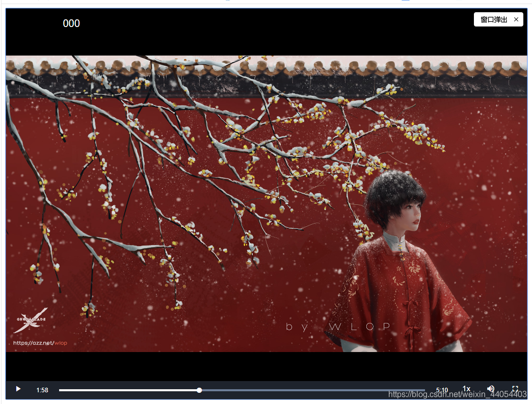532x404 pixels.
Task: Click the video title 000
Action: pyautogui.click(x=71, y=23)
